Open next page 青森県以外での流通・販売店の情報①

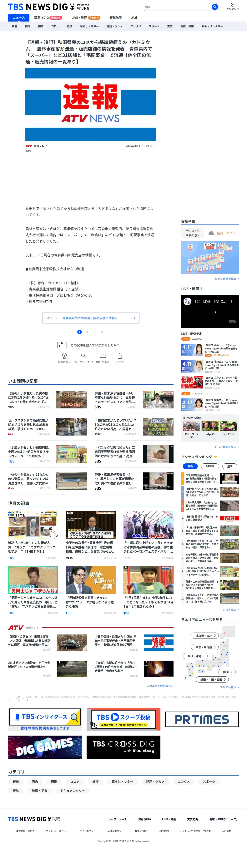(x=91, y=318)
